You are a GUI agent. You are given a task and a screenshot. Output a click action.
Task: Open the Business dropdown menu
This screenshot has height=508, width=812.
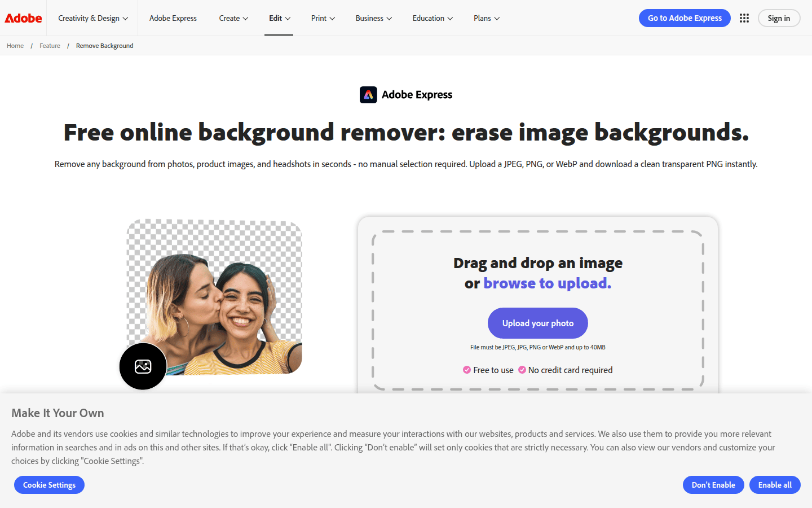(374, 18)
